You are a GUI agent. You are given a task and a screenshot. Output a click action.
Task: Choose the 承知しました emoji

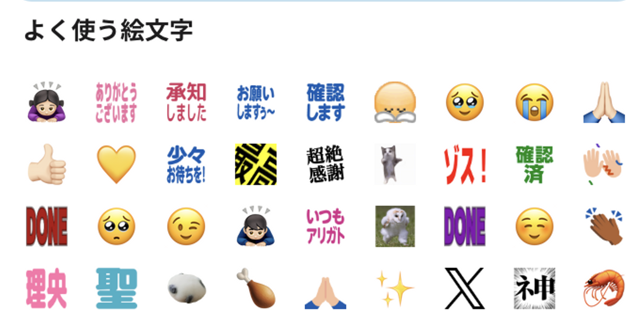(186, 102)
